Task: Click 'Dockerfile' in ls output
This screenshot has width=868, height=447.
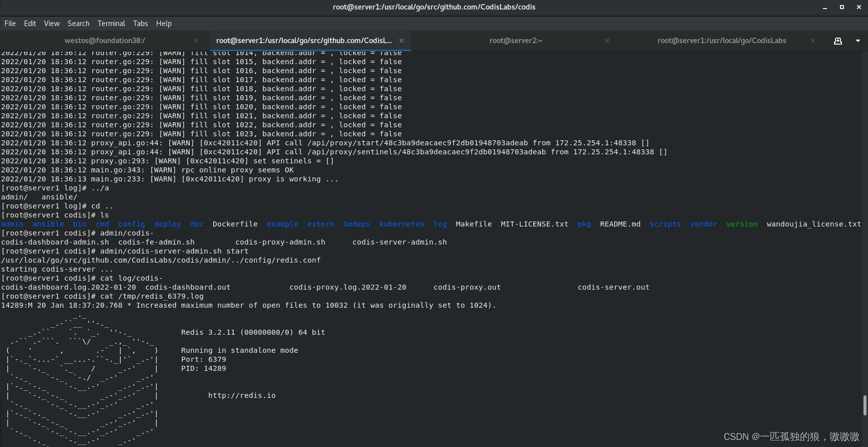Action: click(x=235, y=224)
